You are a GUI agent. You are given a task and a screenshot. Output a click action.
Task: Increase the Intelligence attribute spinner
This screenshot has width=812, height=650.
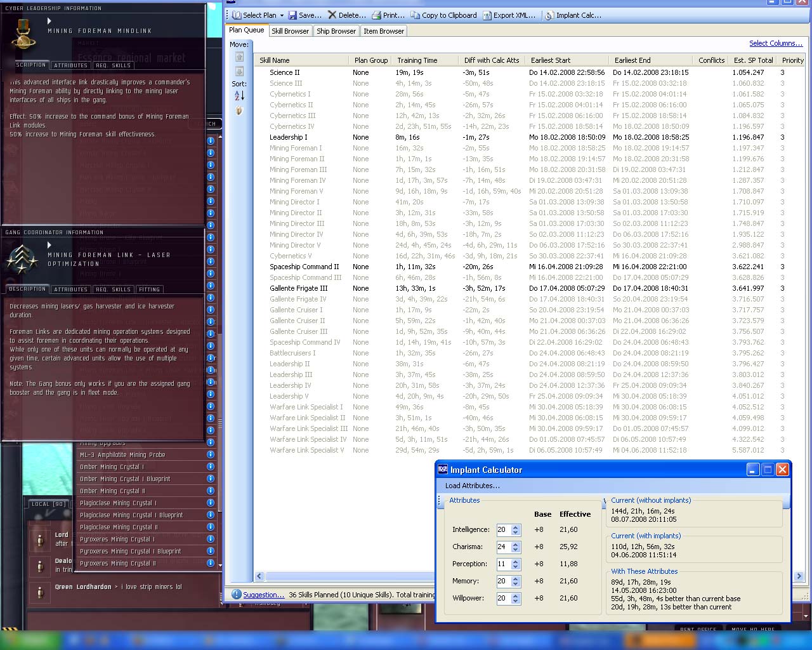pyautogui.click(x=516, y=527)
